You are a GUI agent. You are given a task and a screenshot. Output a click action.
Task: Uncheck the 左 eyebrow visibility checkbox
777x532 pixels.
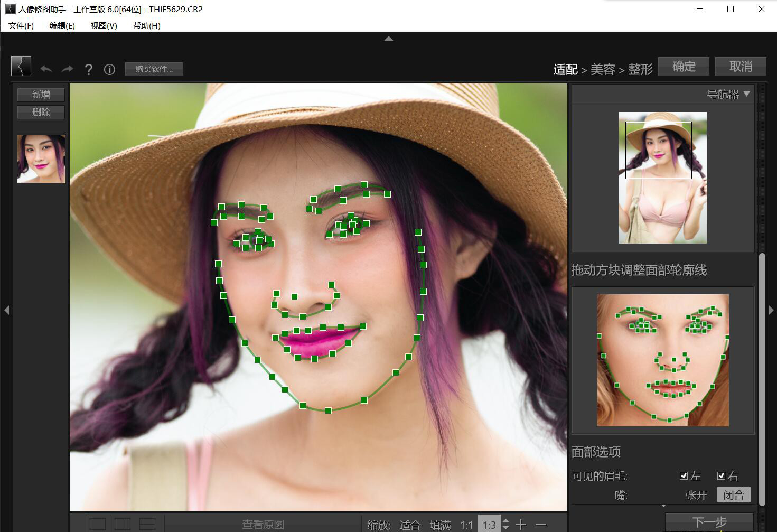[x=684, y=475]
